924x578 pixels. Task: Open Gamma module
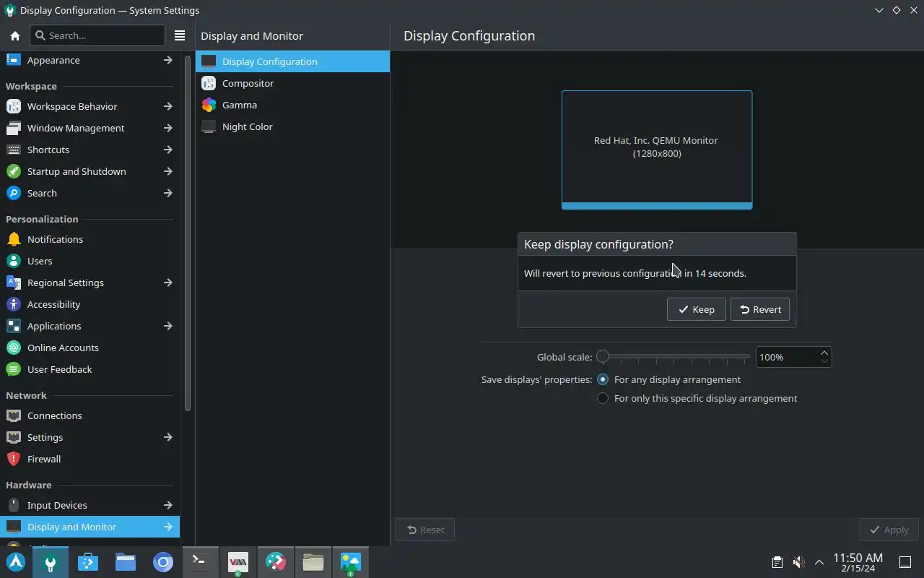pyautogui.click(x=292, y=105)
